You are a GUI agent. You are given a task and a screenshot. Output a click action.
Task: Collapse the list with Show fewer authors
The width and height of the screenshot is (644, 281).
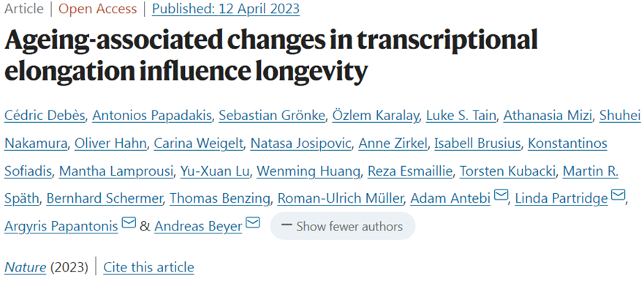pos(343,226)
